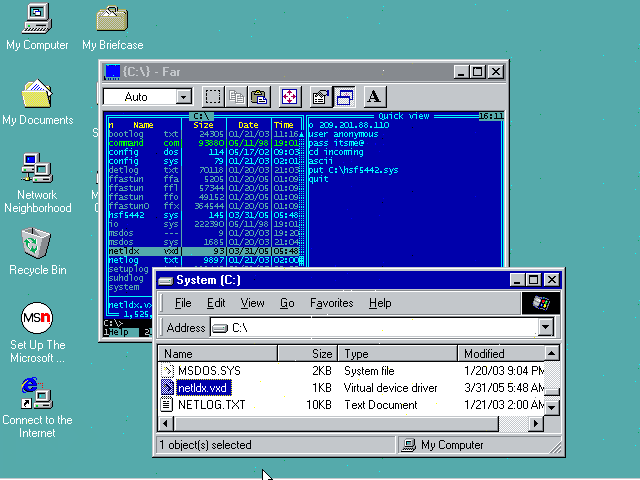Open the Auto font size dropdown

[x=184, y=97]
